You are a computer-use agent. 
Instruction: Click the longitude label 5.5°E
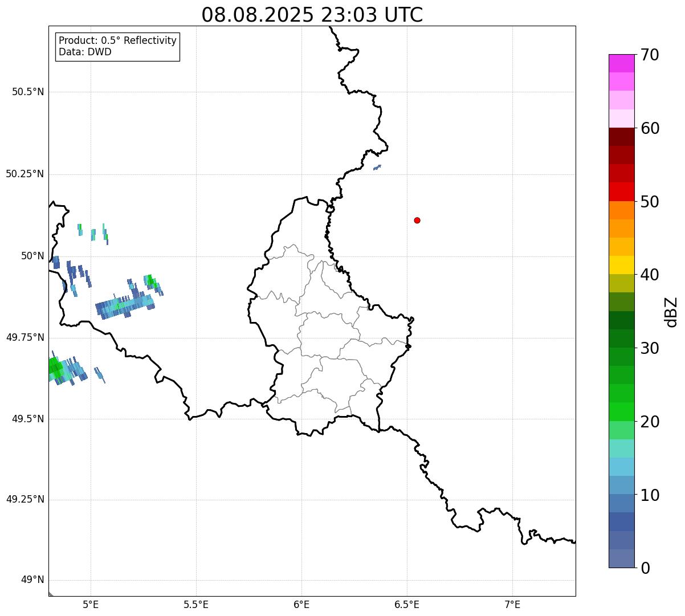tap(196, 604)
